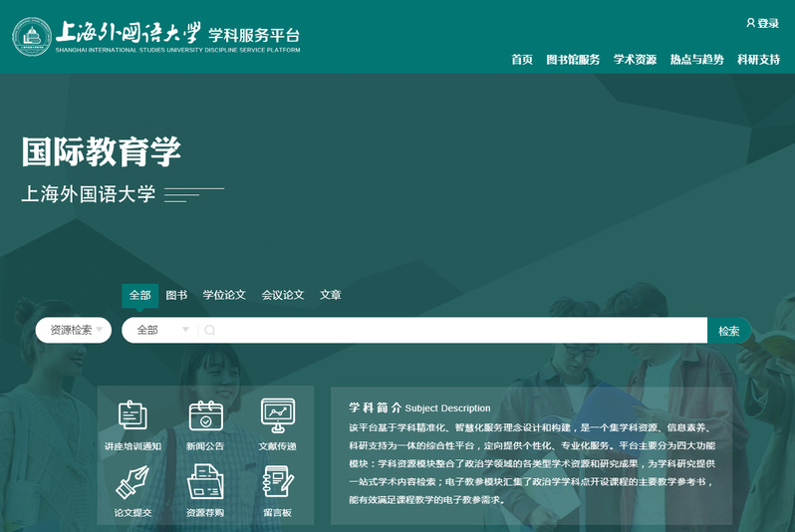The image size is (795, 532).
Task: Open the 热点与趋势 navigation menu
Action: click(x=696, y=60)
